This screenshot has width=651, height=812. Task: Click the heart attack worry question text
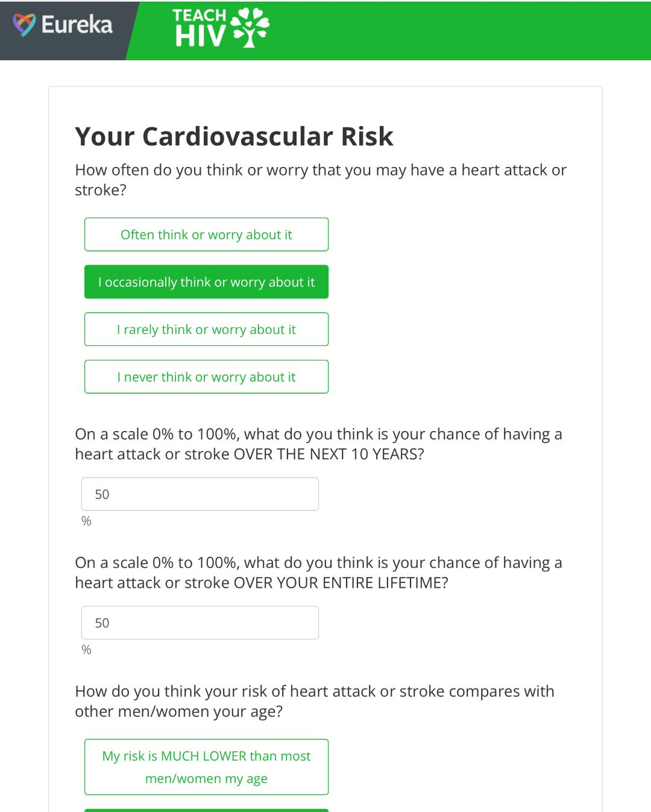(320, 180)
